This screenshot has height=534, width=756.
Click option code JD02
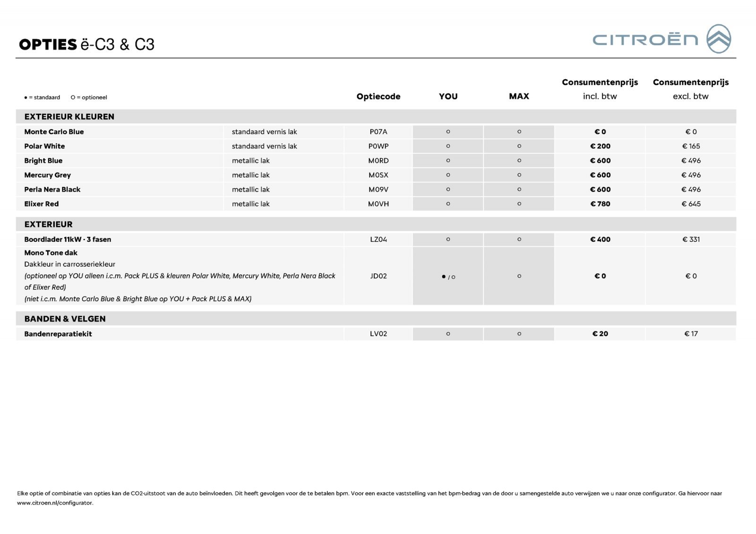[378, 276]
